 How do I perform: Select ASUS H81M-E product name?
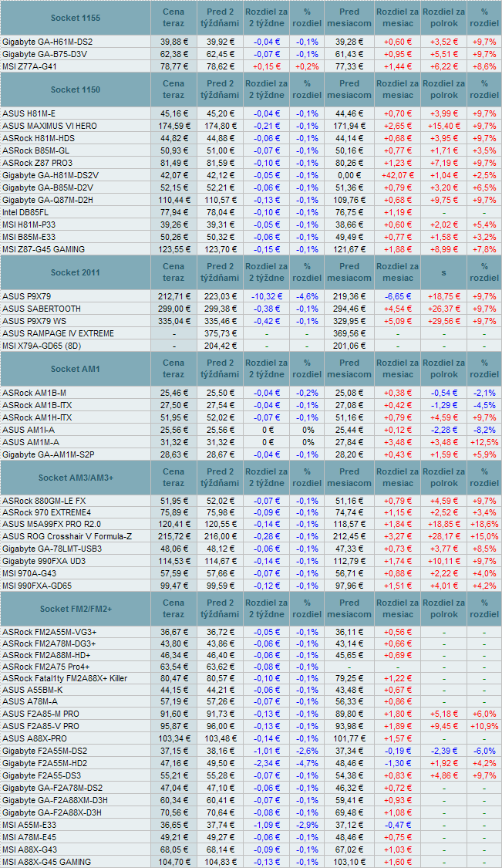29,113
